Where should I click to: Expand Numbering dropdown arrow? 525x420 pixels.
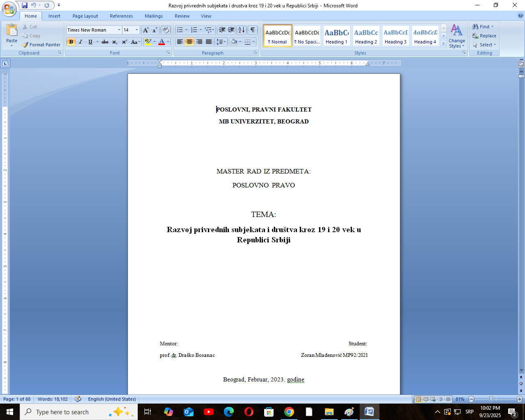pyautogui.click(x=201, y=30)
